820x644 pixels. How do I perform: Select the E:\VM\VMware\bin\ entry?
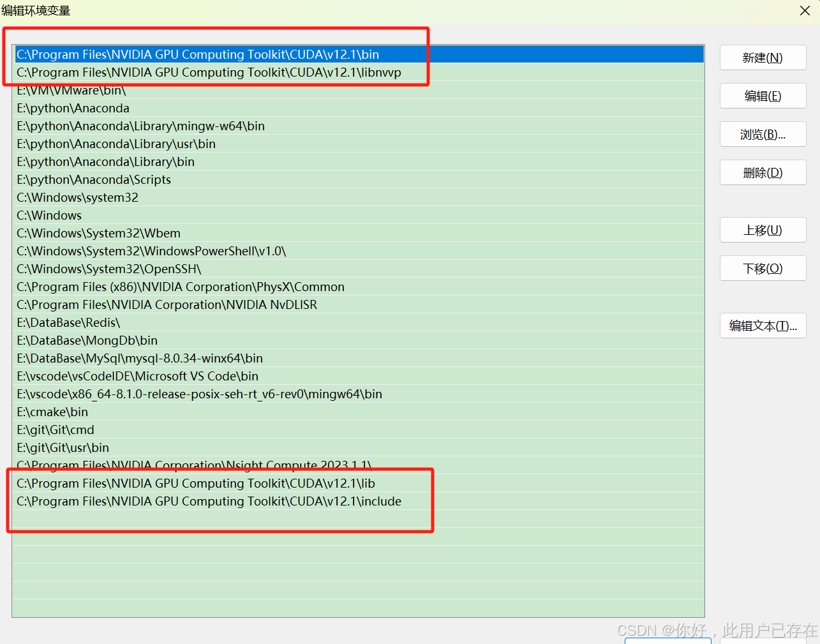point(358,90)
